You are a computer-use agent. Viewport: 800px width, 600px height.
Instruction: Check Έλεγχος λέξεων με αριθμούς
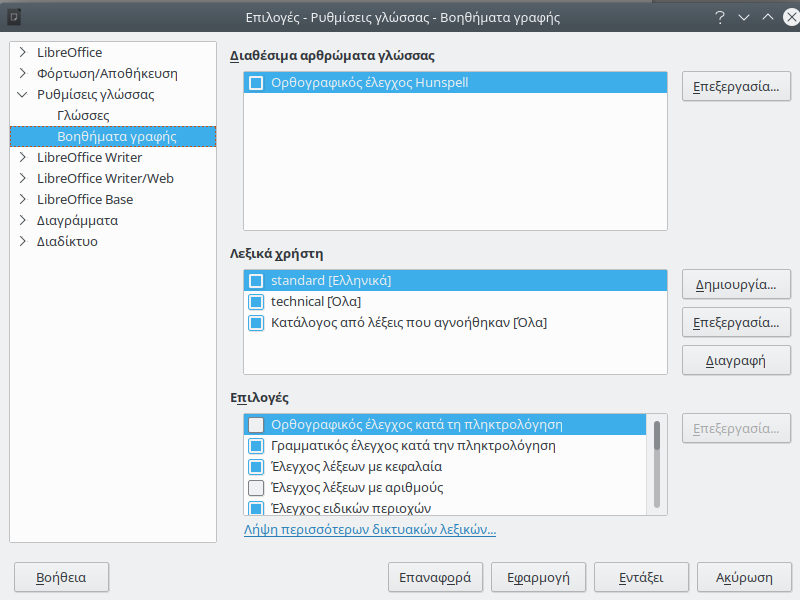point(256,487)
